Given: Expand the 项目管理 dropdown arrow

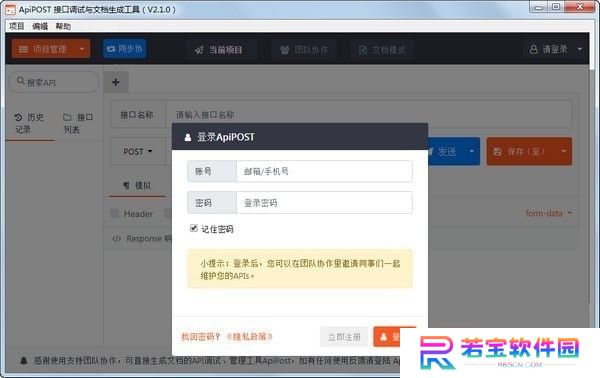Looking at the screenshot, I should pos(82,49).
